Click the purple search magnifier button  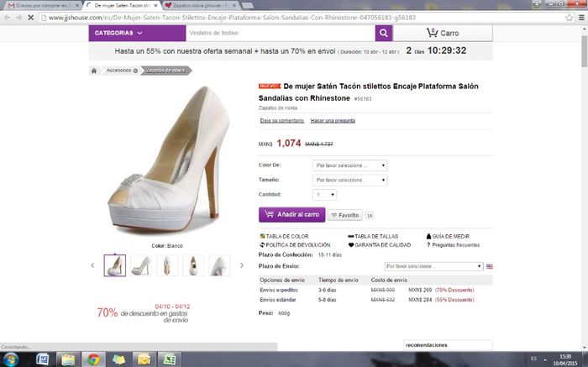click(384, 33)
